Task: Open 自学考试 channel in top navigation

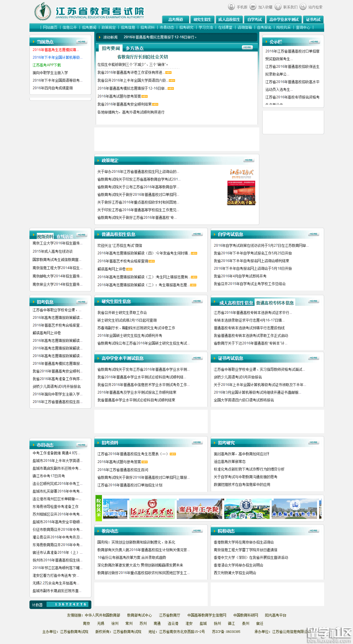Action: (255, 19)
